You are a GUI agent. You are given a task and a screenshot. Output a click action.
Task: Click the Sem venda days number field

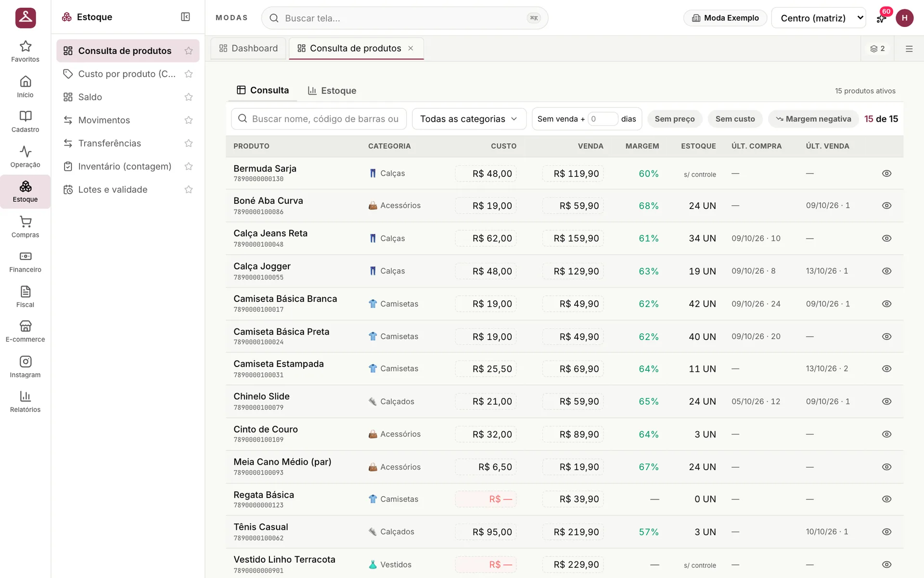coord(603,119)
